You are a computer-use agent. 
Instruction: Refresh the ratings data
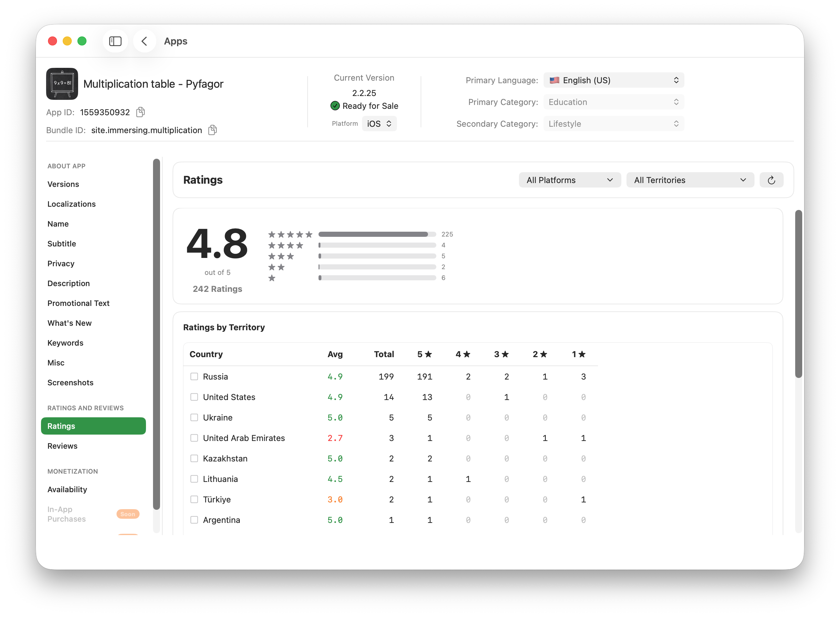pos(771,180)
